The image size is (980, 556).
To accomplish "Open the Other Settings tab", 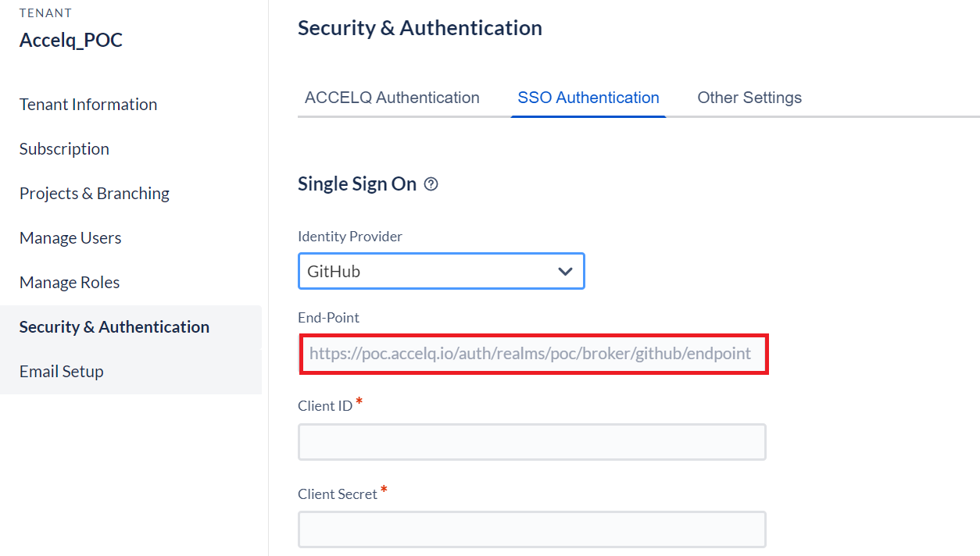I will point(749,98).
